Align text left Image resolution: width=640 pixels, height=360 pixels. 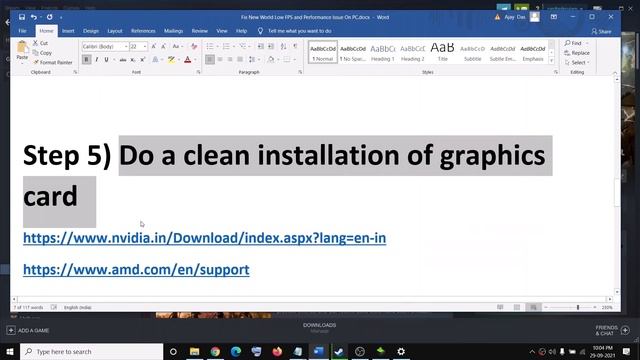point(210,60)
